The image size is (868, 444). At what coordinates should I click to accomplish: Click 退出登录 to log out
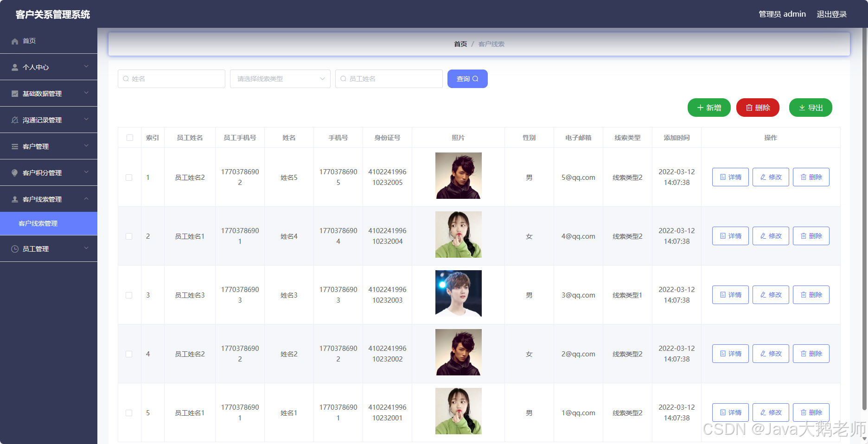pyautogui.click(x=831, y=14)
